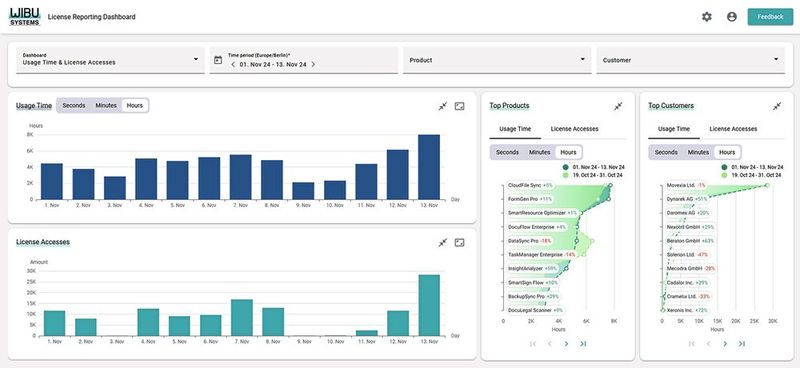Go to next time period with right chevron
800x368 pixels.
coord(313,65)
